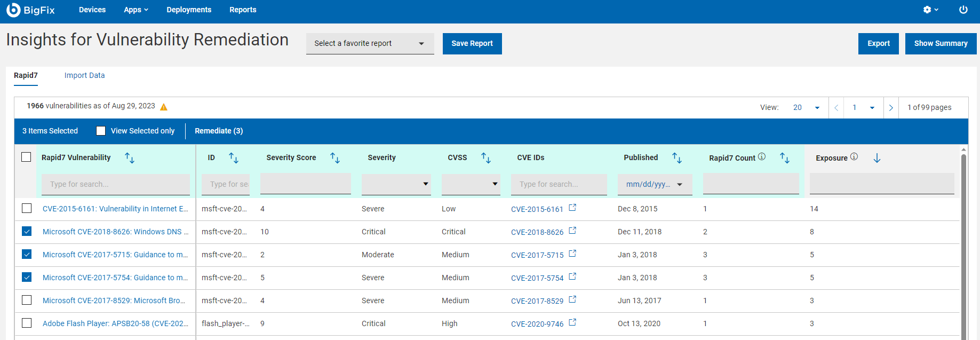
Task: Open the View rows-per-page dropdown
Action: point(806,108)
